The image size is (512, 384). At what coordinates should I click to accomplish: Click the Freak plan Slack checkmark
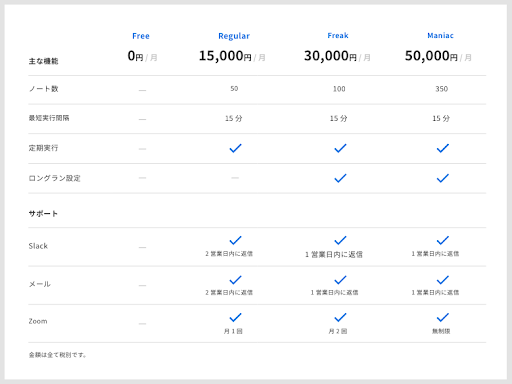click(340, 240)
